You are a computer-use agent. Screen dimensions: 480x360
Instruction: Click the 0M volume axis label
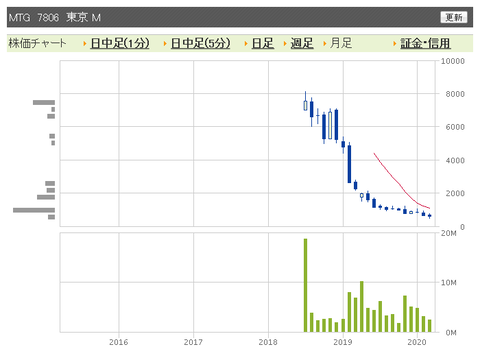click(451, 333)
